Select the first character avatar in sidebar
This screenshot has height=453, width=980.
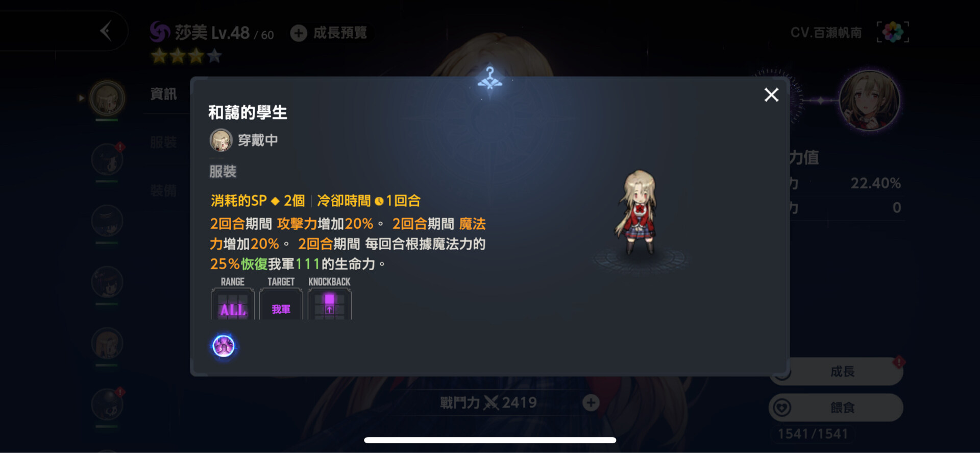click(x=107, y=98)
